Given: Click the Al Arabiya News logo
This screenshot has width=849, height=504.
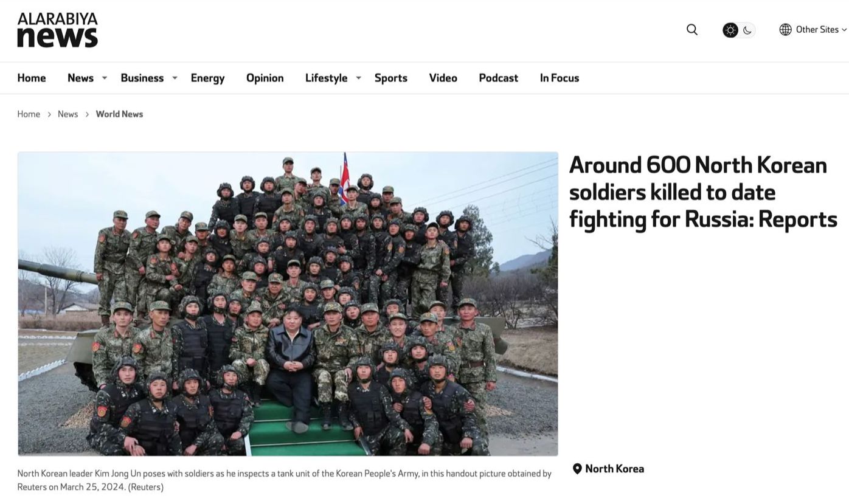Looking at the screenshot, I should click(58, 30).
